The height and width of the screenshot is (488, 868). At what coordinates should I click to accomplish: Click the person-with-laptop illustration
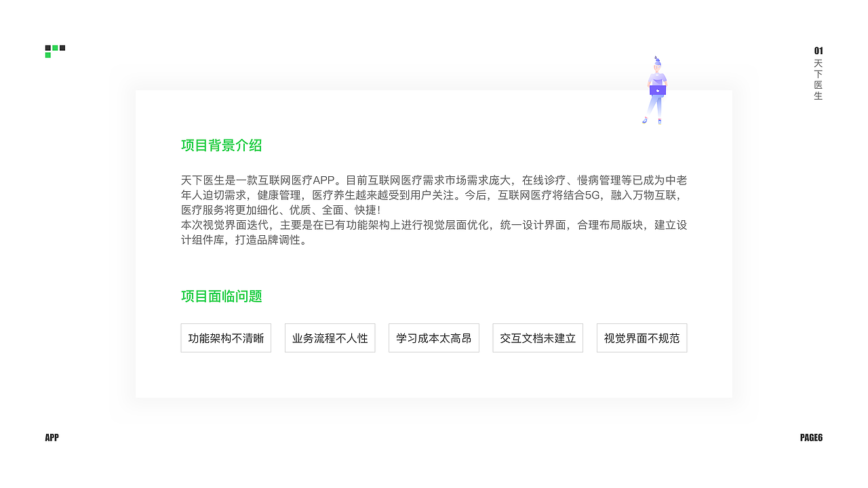[656, 88]
